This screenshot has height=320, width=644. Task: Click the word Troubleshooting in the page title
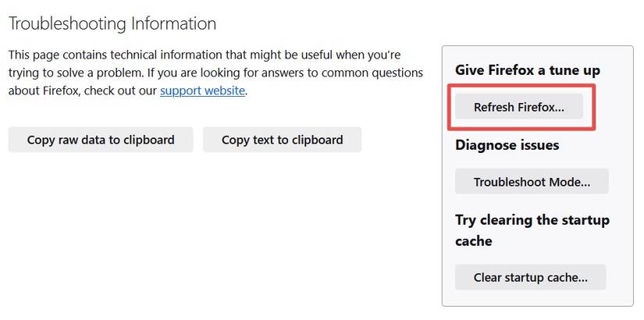coord(66,23)
